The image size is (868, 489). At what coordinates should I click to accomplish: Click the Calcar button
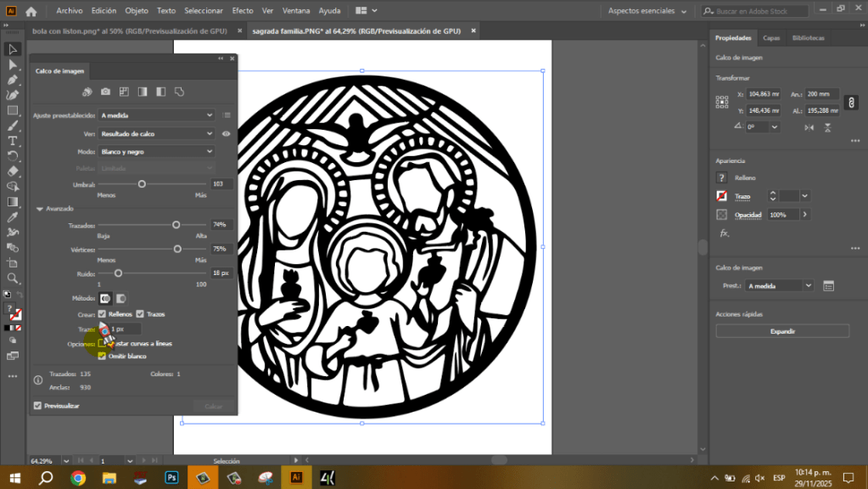click(x=212, y=406)
